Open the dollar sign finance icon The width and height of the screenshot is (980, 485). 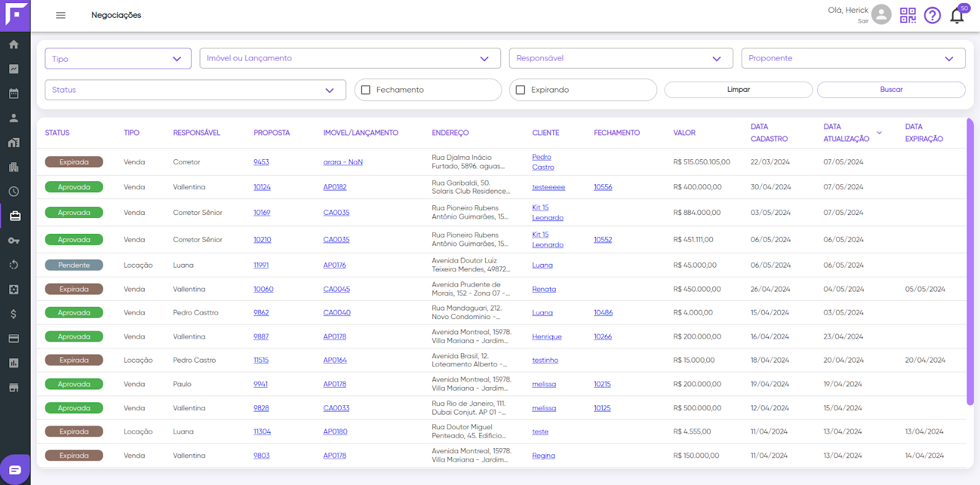click(13, 314)
